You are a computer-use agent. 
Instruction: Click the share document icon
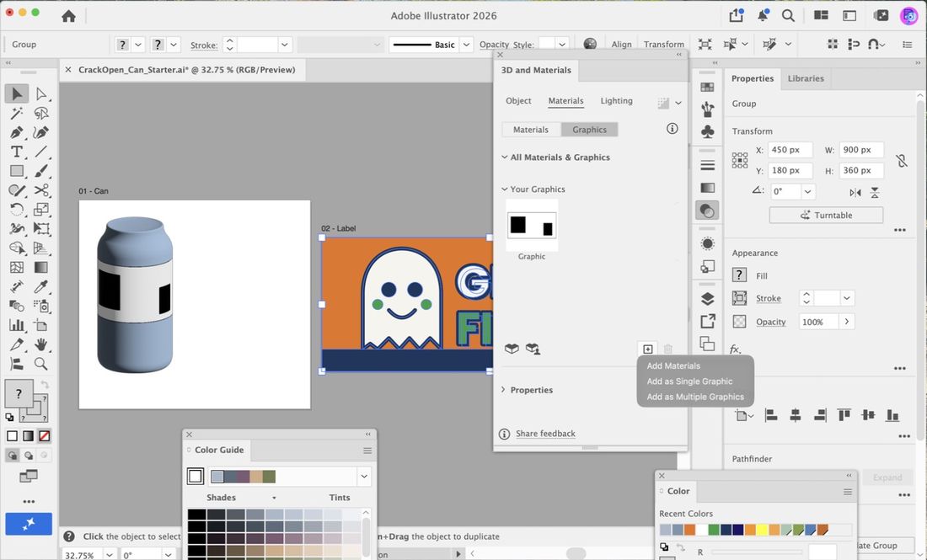[x=737, y=15]
